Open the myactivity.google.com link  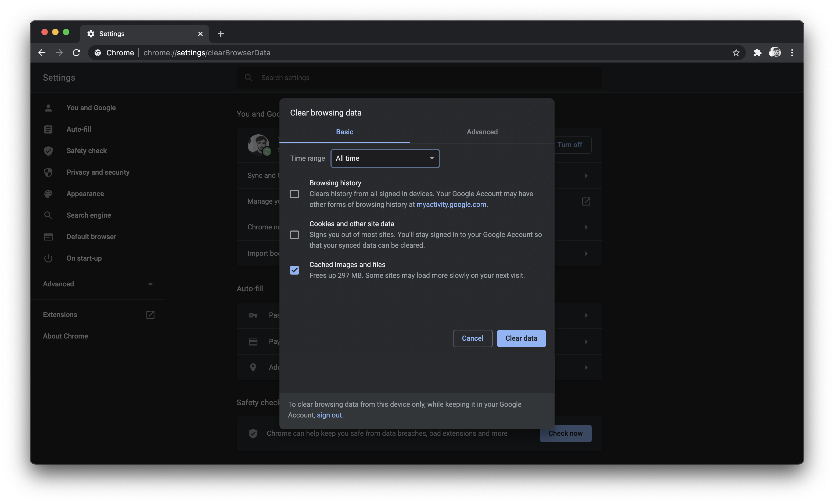[451, 204]
